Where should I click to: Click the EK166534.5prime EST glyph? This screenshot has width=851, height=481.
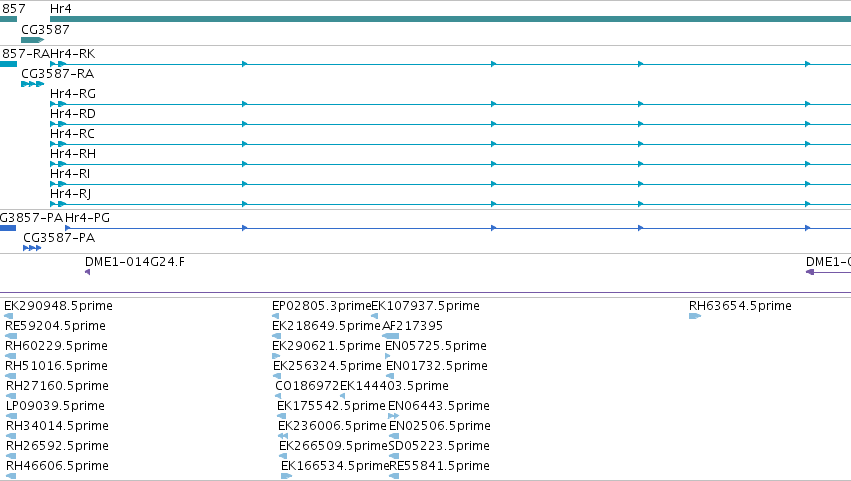click(287, 476)
